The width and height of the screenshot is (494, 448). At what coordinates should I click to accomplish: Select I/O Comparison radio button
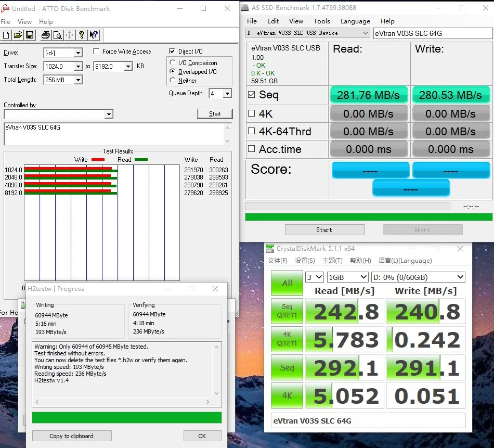click(x=172, y=62)
